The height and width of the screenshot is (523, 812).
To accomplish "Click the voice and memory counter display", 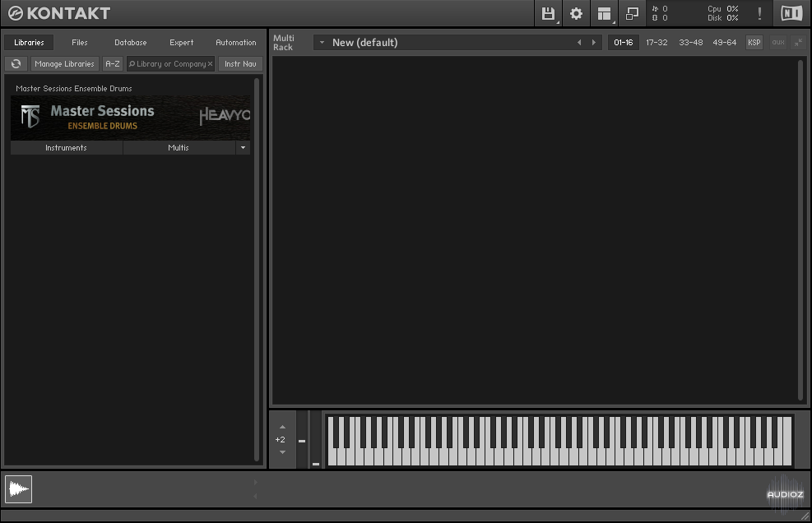I will [x=660, y=13].
